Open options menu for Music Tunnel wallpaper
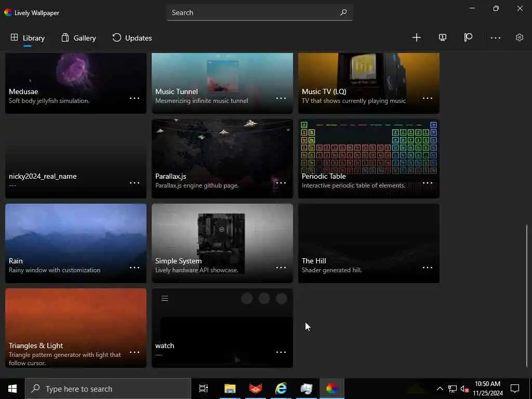The image size is (532, 399). point(281,98)
